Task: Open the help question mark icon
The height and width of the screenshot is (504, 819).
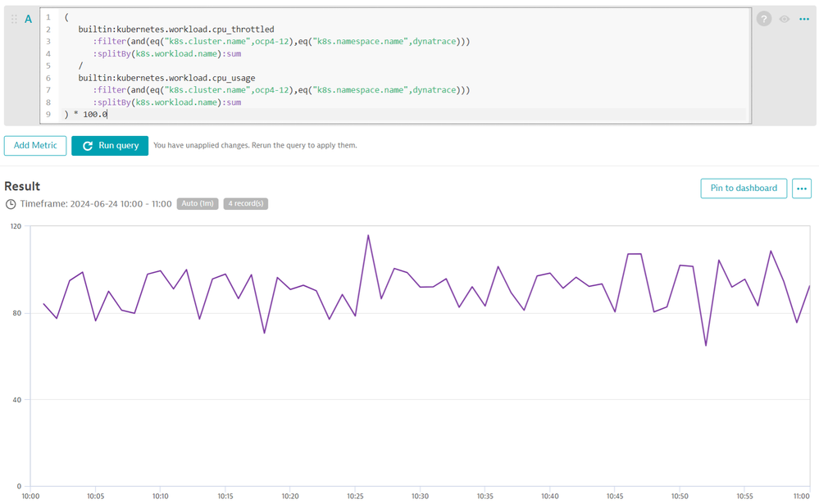Action: (x=763, y=20)
